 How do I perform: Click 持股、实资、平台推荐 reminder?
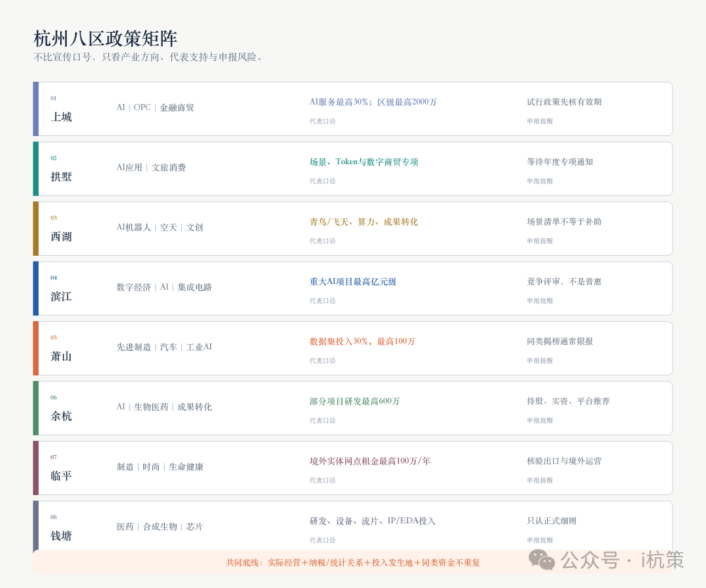click(x=568, y=402)
